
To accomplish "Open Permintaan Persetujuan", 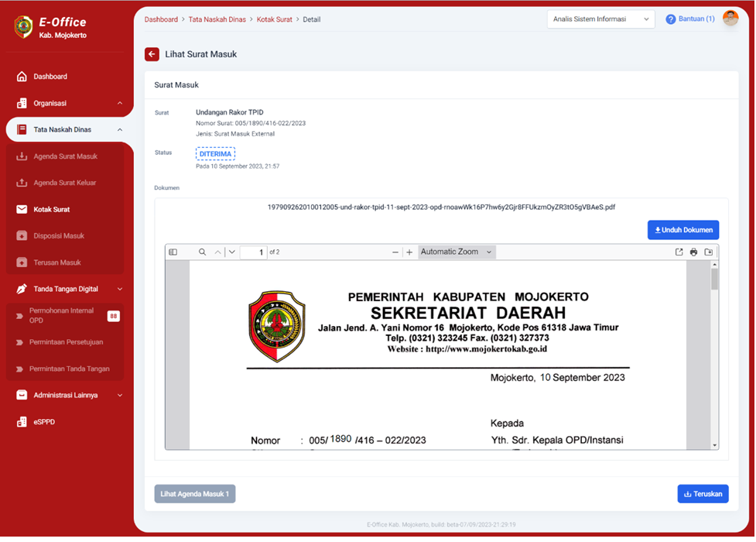I will point(64,342).
